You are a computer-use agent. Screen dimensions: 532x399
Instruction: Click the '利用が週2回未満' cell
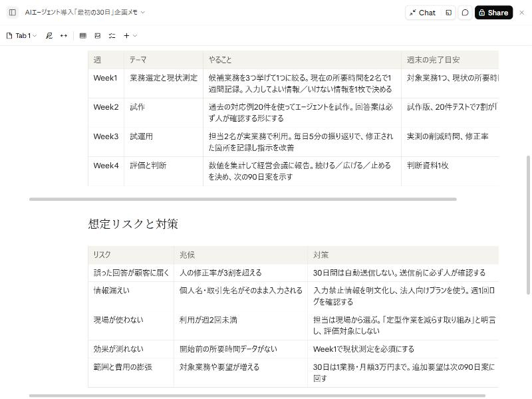241,325
